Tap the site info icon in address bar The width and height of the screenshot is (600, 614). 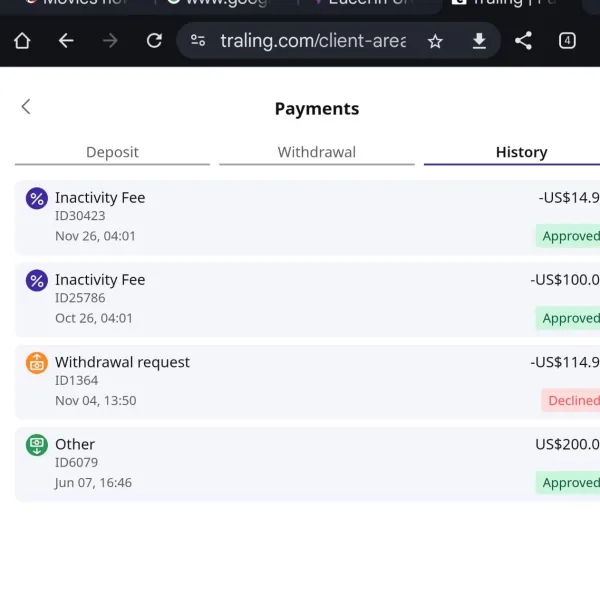(198, 41)
